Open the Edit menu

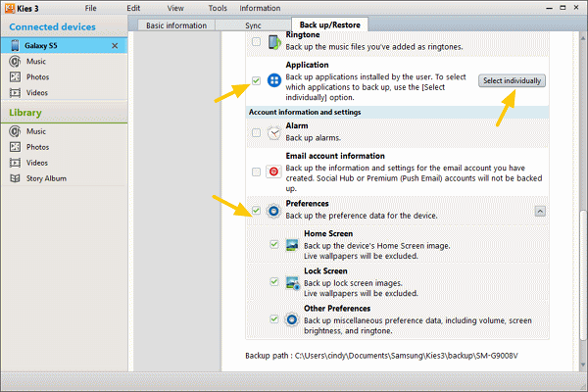pos(133,8)
